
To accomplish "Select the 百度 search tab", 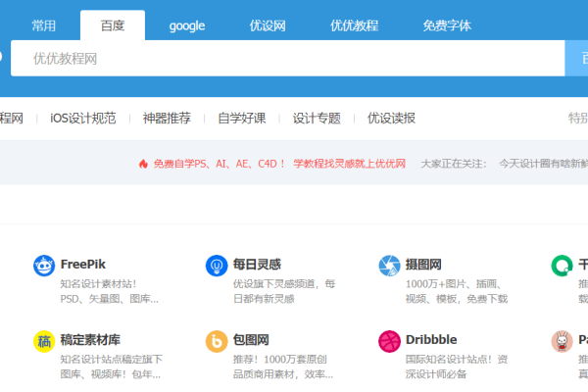I will 113,25.
